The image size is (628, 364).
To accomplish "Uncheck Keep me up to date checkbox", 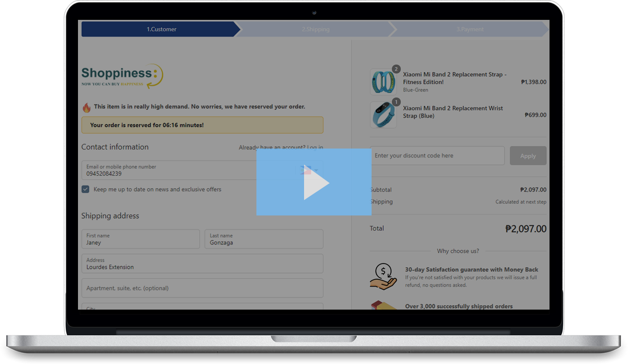I will tap(85, 189).
